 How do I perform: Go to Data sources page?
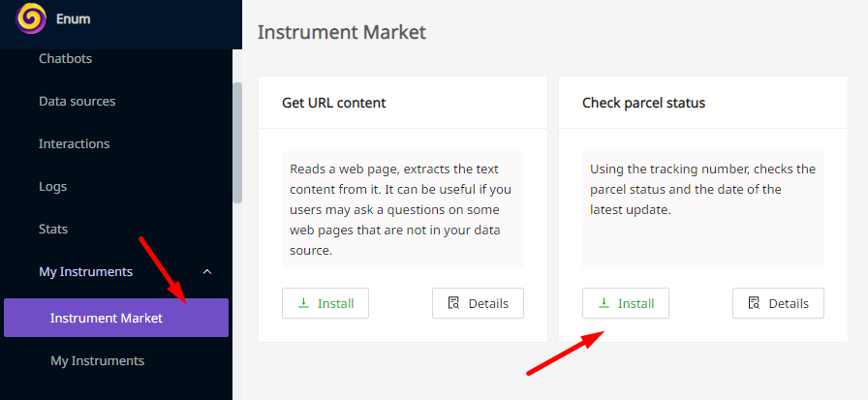(77, 102)
